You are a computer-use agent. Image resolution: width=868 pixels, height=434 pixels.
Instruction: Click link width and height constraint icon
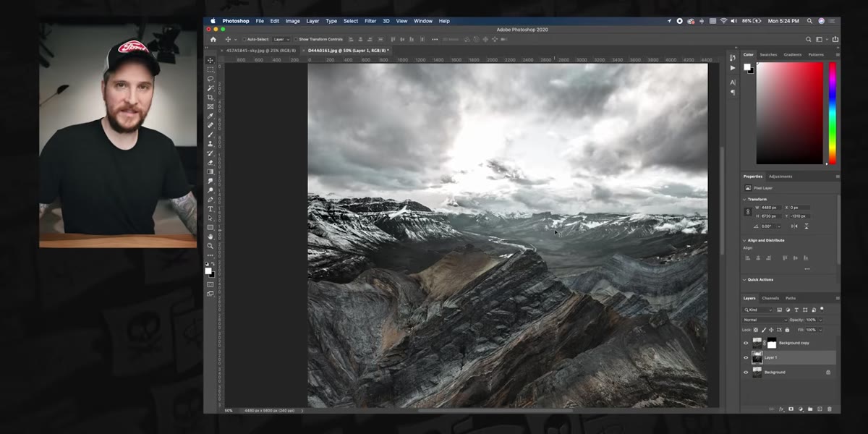pyautogui.click(x=748, y=211)
